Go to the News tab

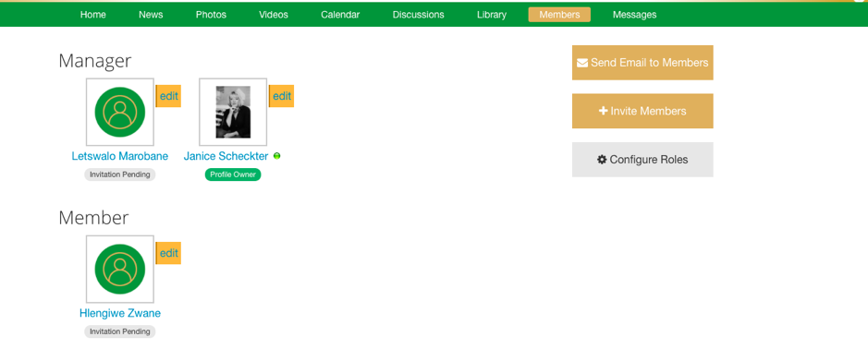151,15
